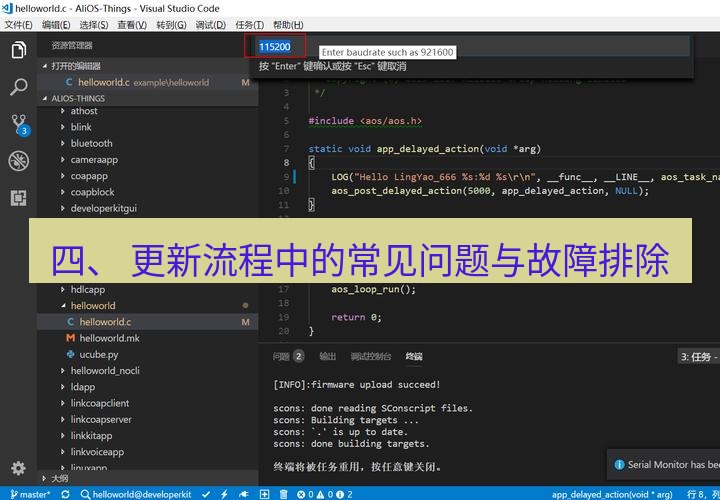Image resolution: width=720 pixels, height=500 pixels.
Task: Click the lightning bolt upload icon
Action: tap(224, 494)
